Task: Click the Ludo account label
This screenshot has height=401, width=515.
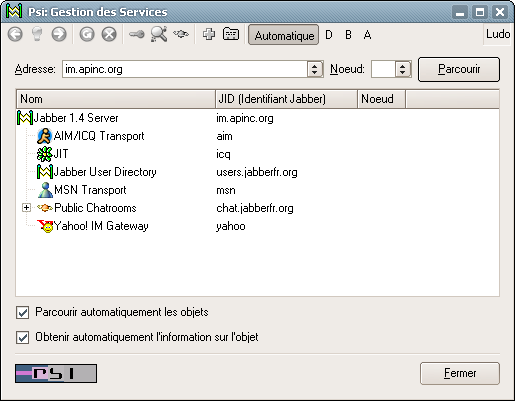Action: [498, 34]
